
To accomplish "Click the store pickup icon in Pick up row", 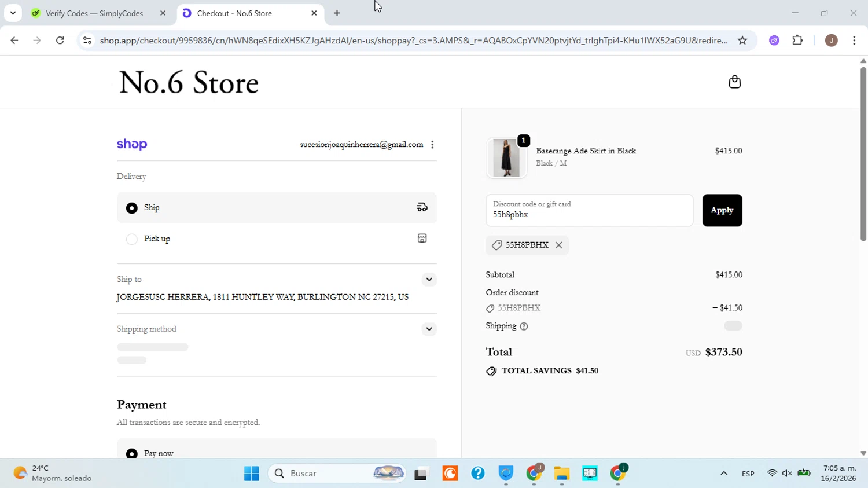I will 422,239.
